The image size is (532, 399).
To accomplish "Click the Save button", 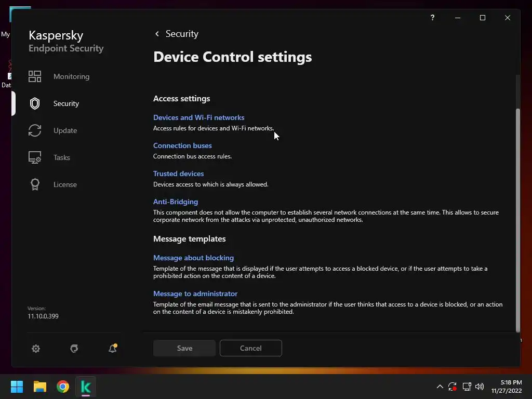I will 184,348.
